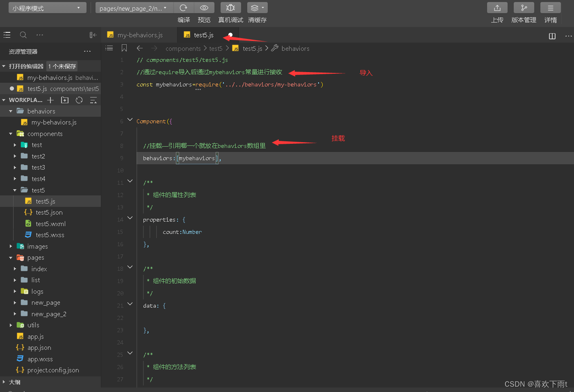Collapse all folders icon in workspace
Image resolution: width=574 pixels, height=392 pixels.
(x=93, y=100)
